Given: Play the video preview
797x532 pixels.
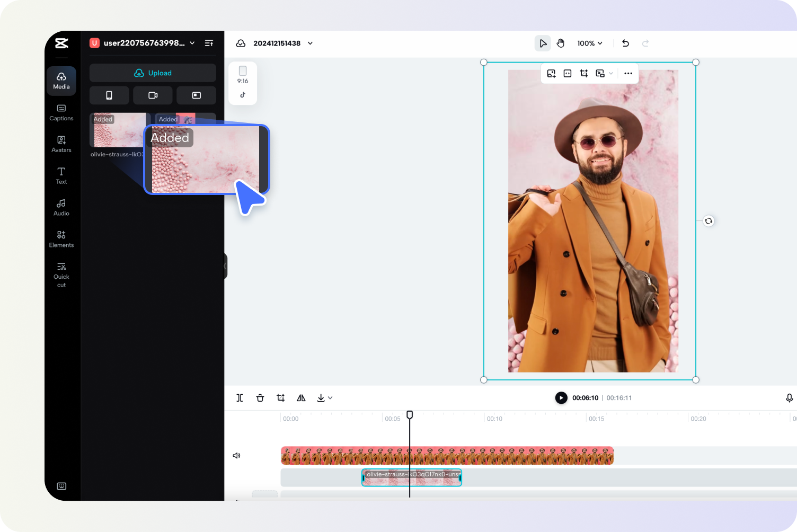Looking at the screenshot, I should pyautogui.click(x=561, y=398).
